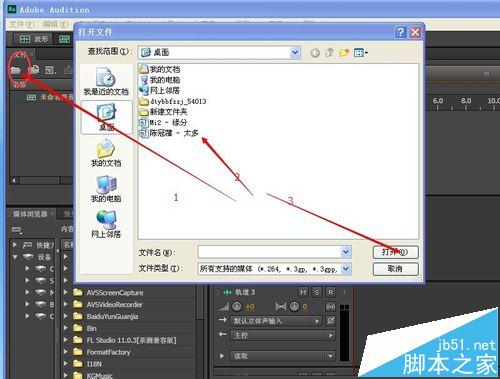Image resolution: width=500 pixels, height=379 pixels.
Task: Open the 文件名 filename dropdown arrow
Action: [346, 252]
